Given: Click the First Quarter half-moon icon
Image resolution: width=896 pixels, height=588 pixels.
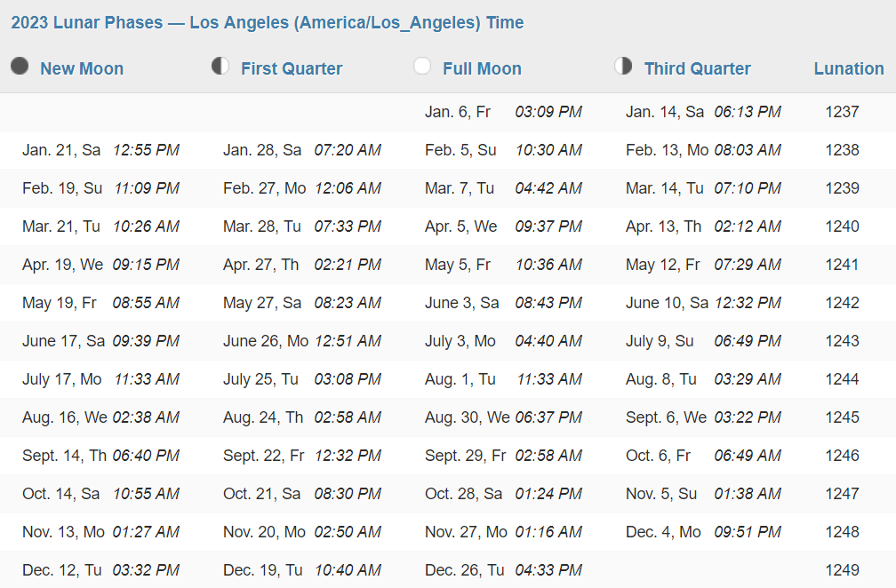Looking at the screenshot, I should [220, 67].
